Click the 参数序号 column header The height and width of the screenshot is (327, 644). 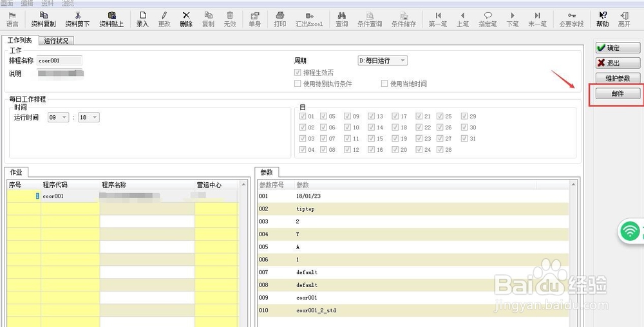point(276,185)
